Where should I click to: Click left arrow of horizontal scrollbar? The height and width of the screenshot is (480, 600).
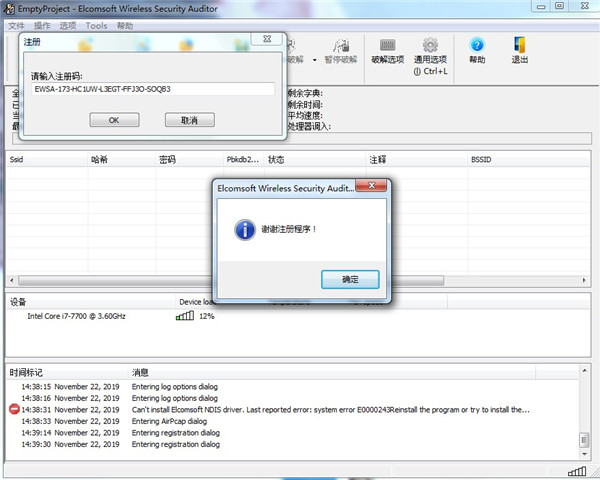point(11,280)
